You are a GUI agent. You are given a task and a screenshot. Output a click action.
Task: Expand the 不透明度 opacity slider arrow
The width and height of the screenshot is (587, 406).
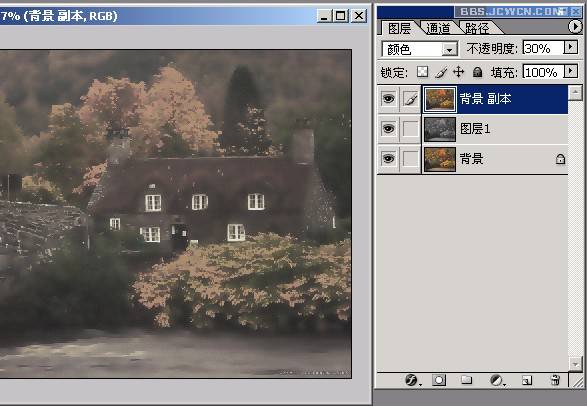coord(571,47)
